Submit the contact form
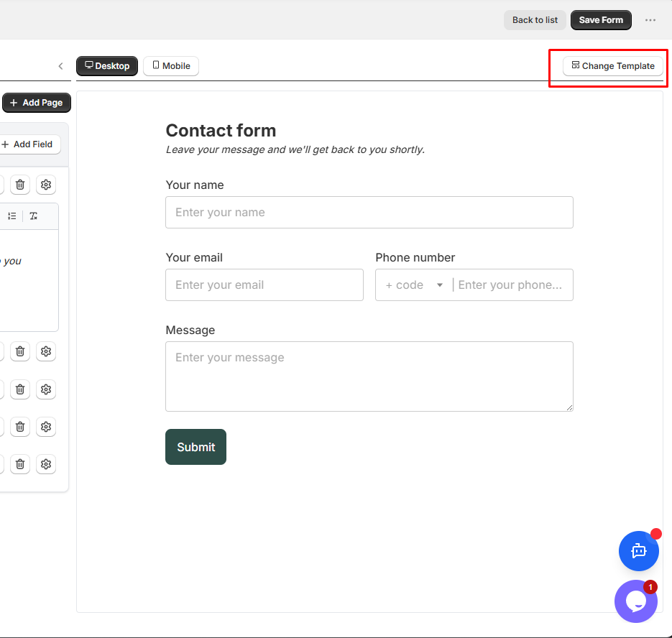The width and height of the screenshot is (672, 638). point(196,447)
